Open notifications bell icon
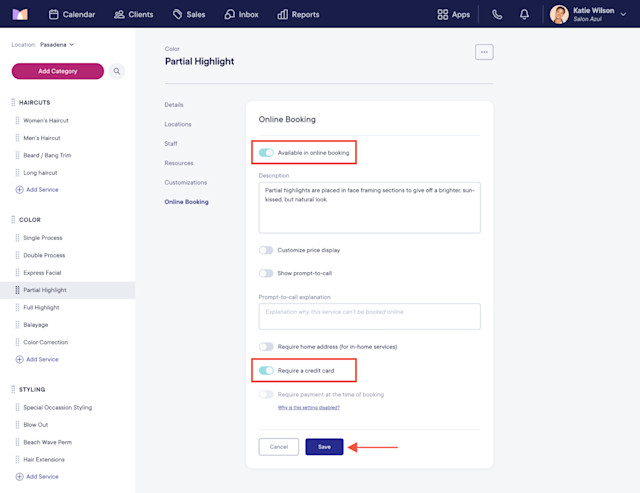The width and height of the screenshot is (640, 493). point(524,15)
